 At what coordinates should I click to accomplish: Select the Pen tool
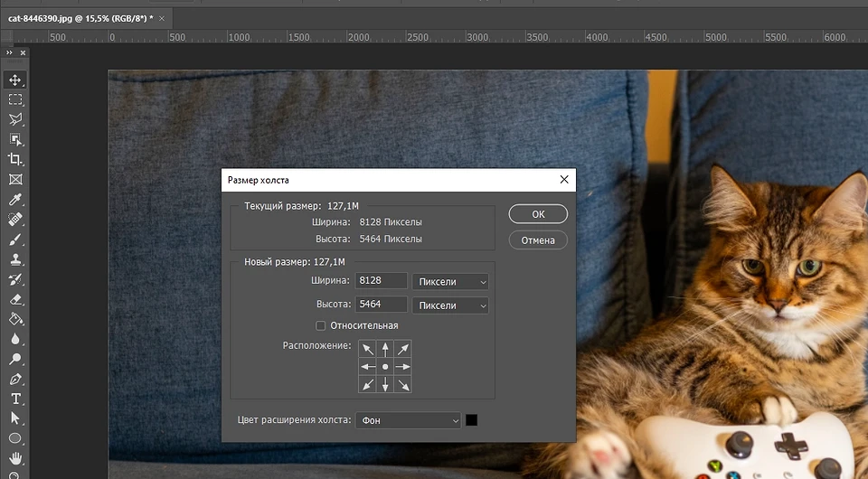[15, 379]
